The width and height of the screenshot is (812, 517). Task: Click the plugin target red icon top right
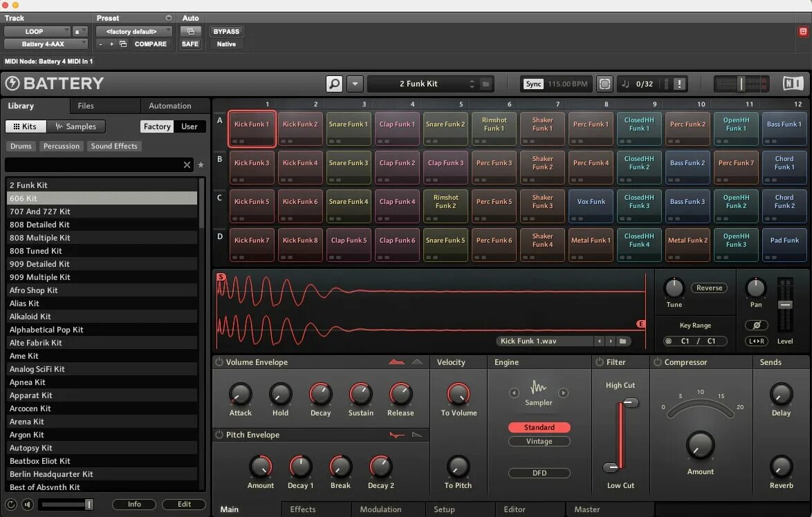point(803,32)
